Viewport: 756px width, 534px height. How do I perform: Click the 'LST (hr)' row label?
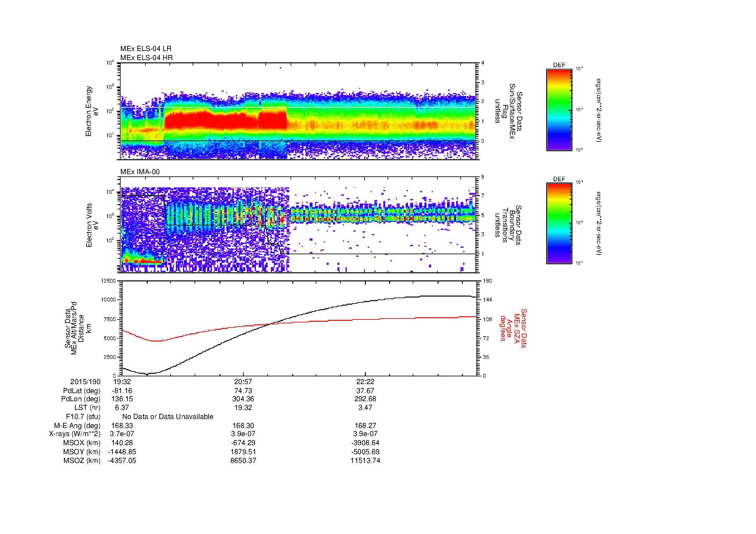[87, 408]
